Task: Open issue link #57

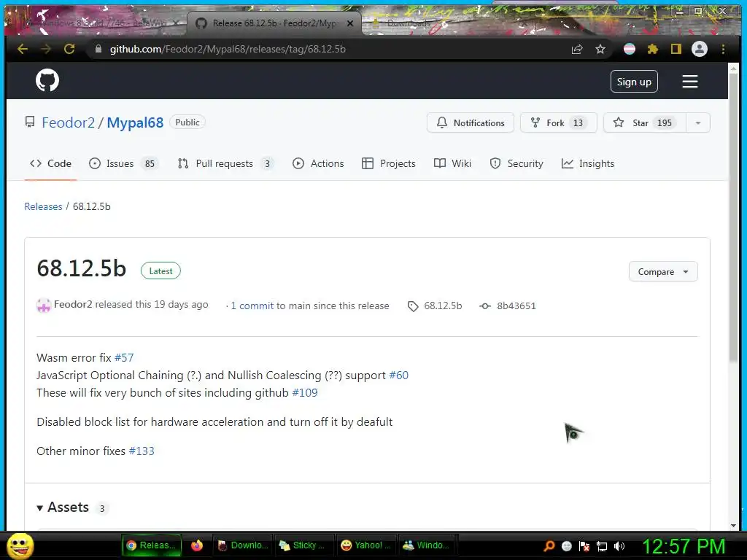Action: tap(124, 357)
